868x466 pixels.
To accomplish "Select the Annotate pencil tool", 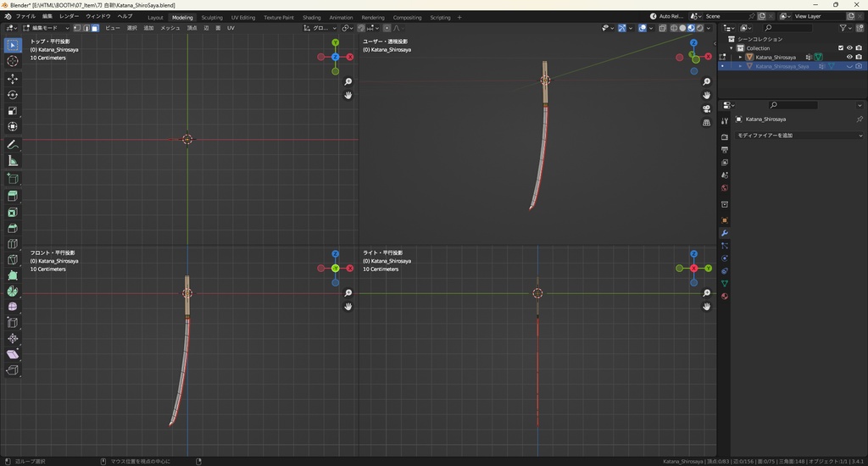I will point(13,145).
